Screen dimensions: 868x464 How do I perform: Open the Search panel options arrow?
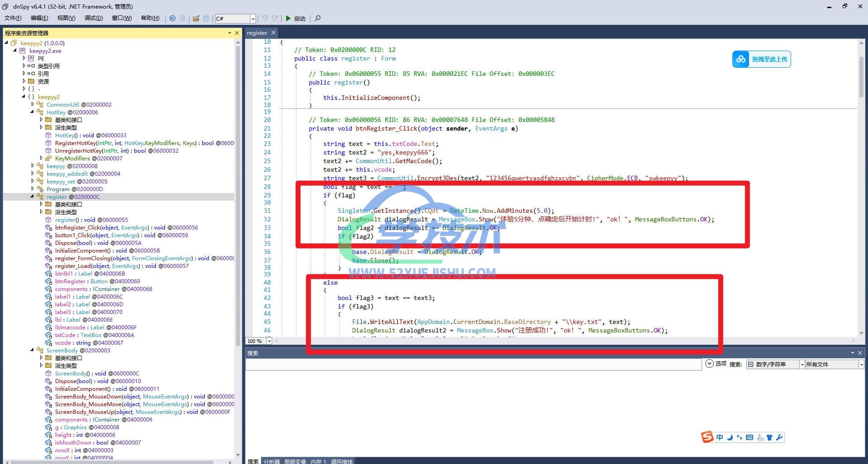coord(853,353)
